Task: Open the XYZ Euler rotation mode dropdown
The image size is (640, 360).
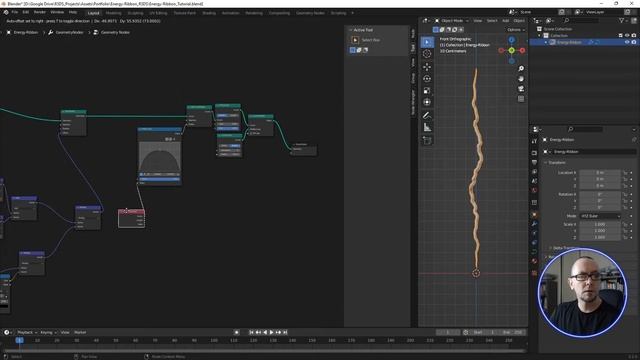Action: coord(600,216)
